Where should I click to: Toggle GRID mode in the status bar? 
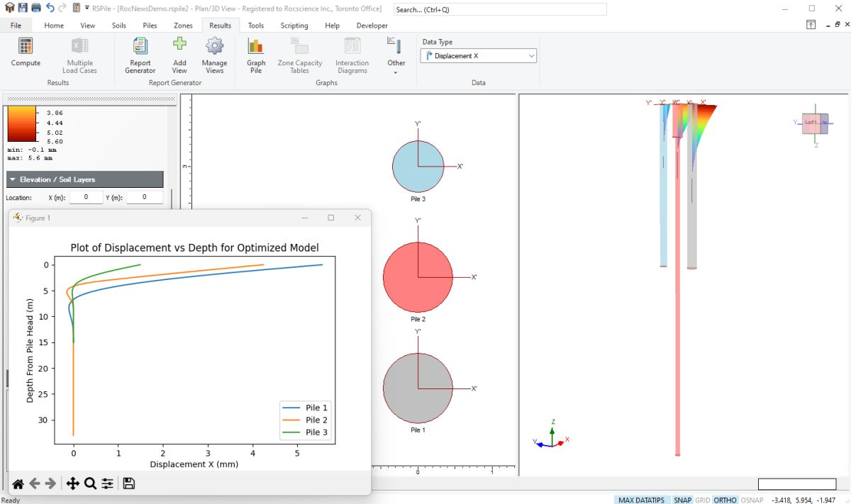coord(702,500)
